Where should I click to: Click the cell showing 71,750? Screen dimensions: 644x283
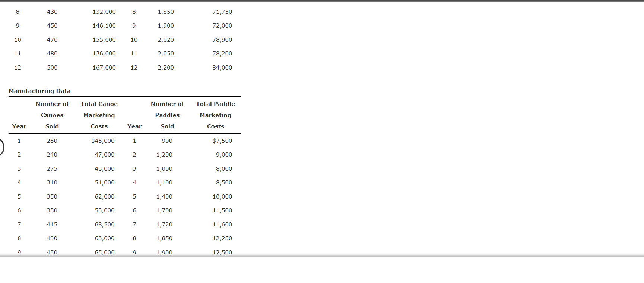point(222,12)
